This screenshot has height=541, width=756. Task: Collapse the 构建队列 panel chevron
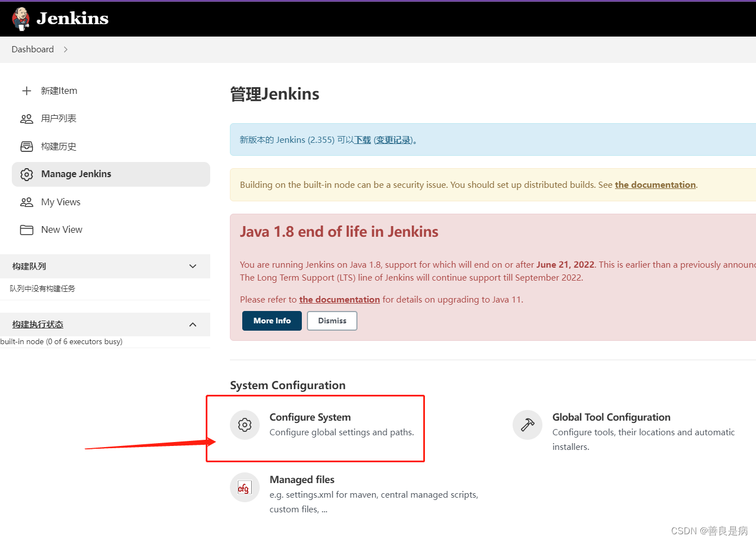pos(193,266)
